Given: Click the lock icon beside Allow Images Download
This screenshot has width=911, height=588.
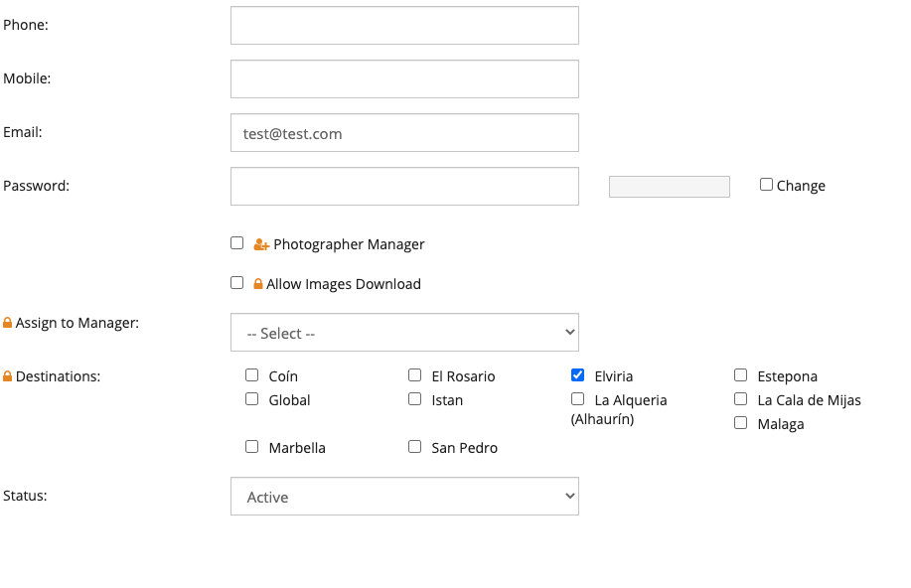Looking at the screenshot, I should click(258, 283).
